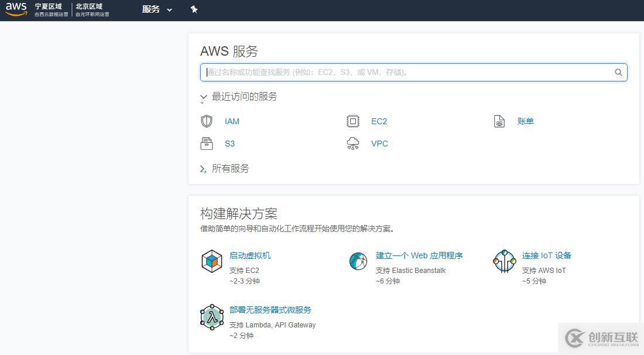Click the 连接 IoT 设备 device icon
This screenshot has width=644, height=355.
(x=504, y=262)
